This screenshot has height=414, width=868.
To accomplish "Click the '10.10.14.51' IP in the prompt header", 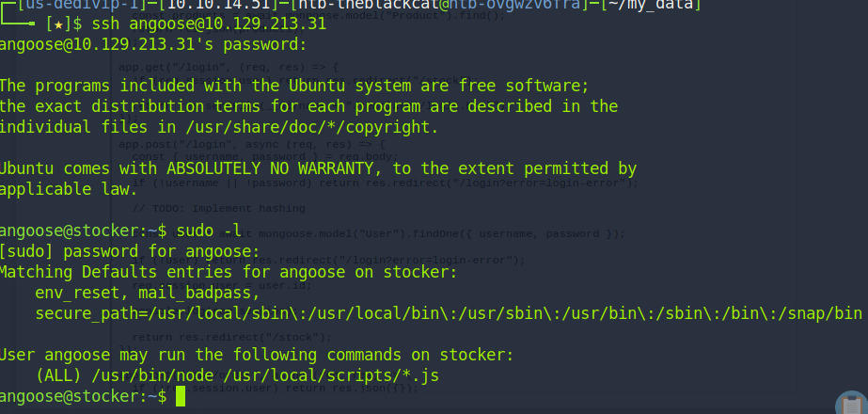I will [x=223, y=5].
